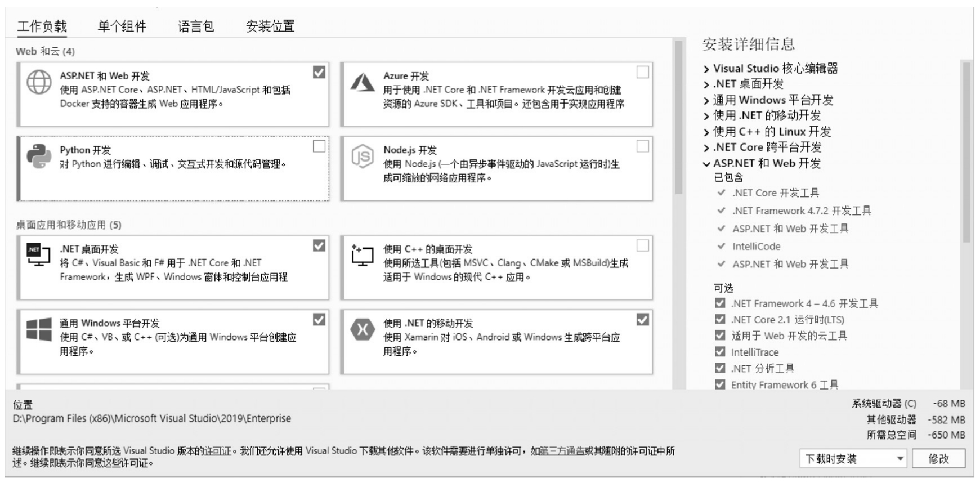Viewport: 980px width, 483px height.
Task: Click the .NET desktop development monitor icon
Action: pos(38,254)
